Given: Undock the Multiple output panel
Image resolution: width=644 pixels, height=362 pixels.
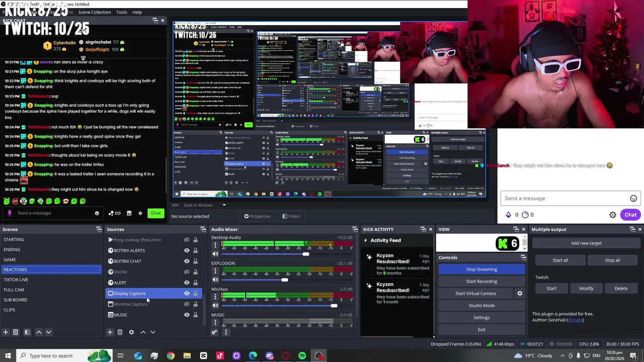Looking at the screenshot, I should (632, 229).
